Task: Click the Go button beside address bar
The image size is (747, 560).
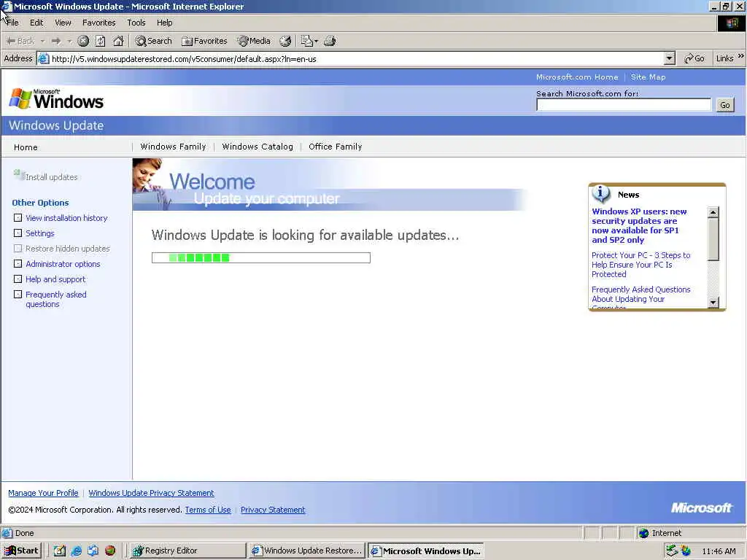Action: (x=694, y=58)
